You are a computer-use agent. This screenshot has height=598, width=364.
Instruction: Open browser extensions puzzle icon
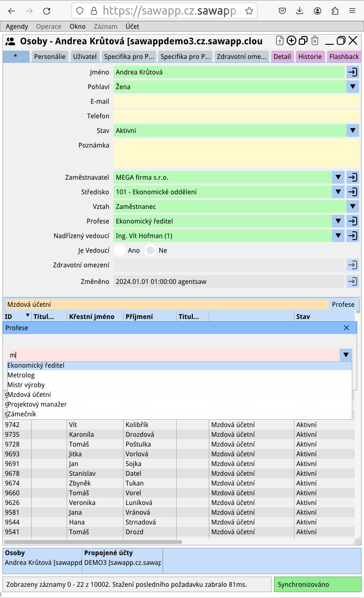[x=335, y=11]
